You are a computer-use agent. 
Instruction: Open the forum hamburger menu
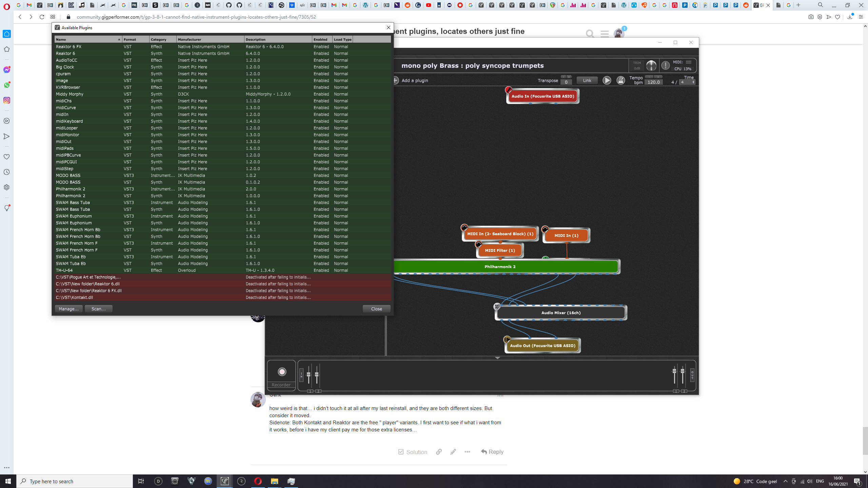point(605,34)
